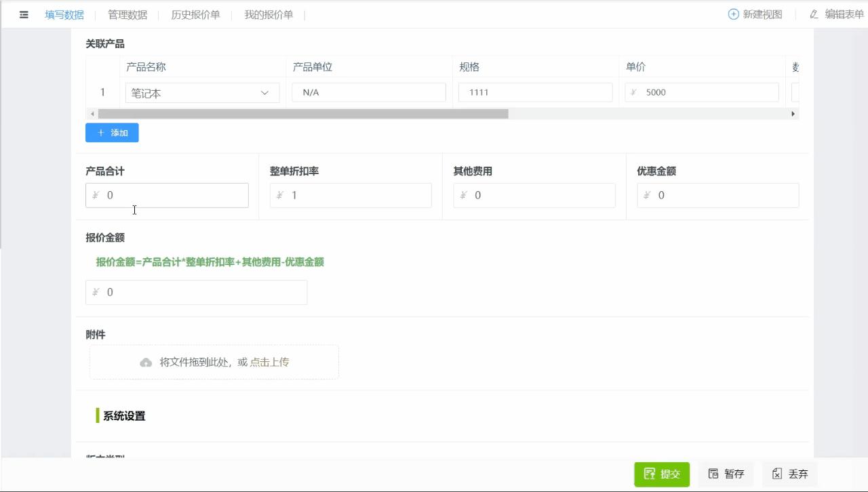Click the left arrow of the table scrollbar
868x492 pixels.
[x=92, y=113]
